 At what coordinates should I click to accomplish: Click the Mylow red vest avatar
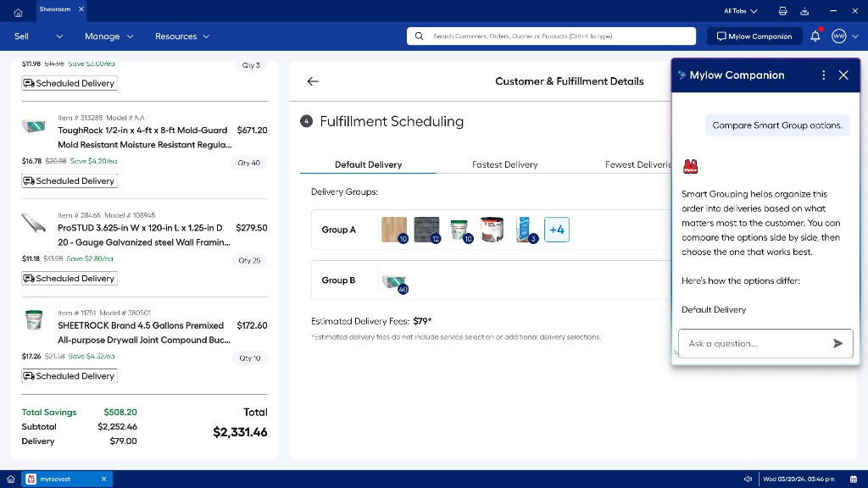pos(690,166)
